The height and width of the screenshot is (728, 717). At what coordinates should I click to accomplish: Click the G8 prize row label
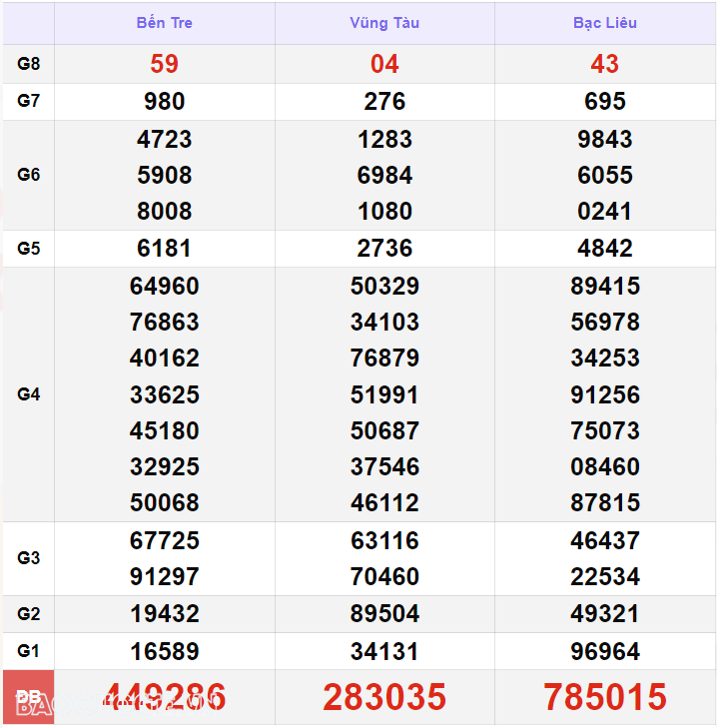[x=29, y=64]
